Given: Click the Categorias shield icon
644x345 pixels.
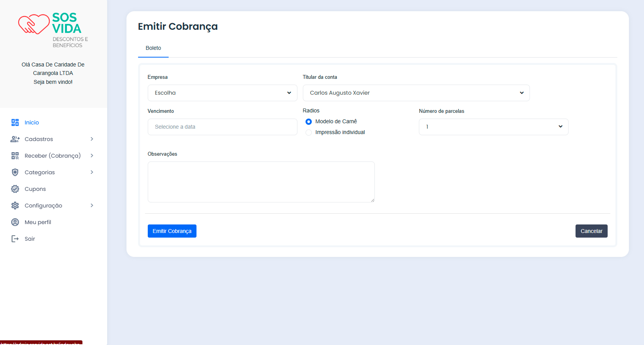Looking at the screenshot, I should click(15, 172).
